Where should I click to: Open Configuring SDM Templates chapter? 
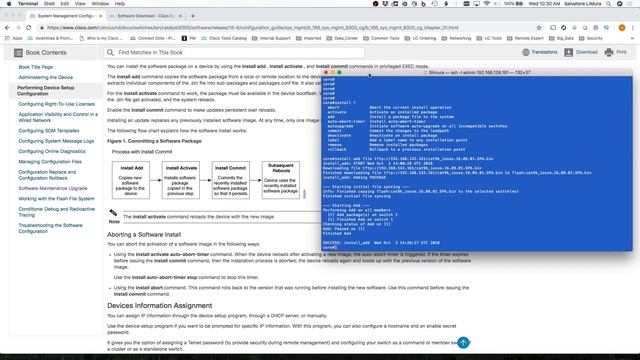pyautogui.click(x=49, y=131)
